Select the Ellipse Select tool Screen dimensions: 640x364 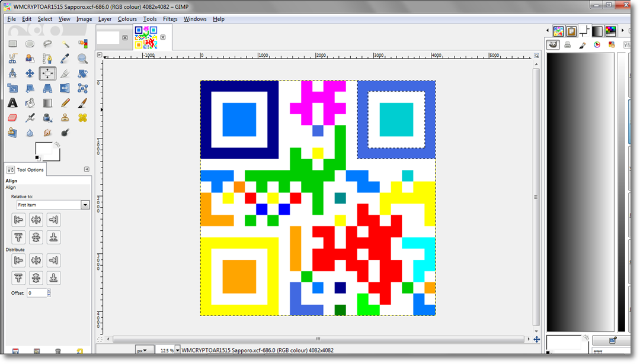tap(30, 44)
